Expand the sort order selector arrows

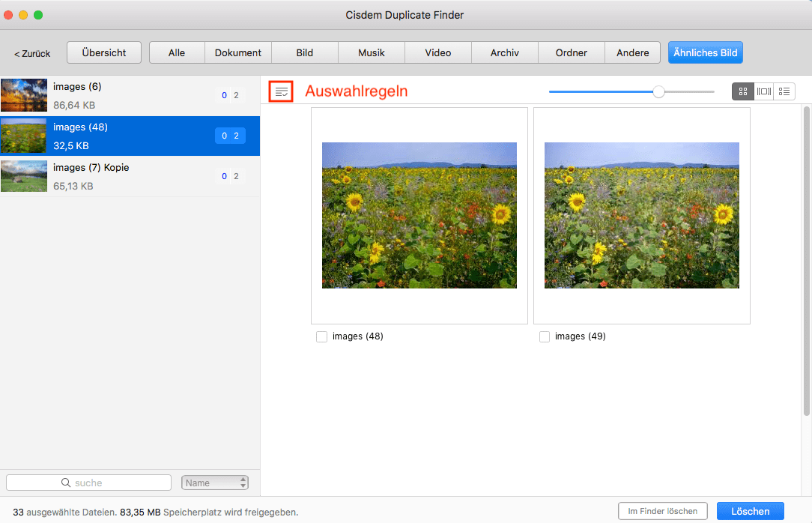pyautogui.click(x=243, y=482)
